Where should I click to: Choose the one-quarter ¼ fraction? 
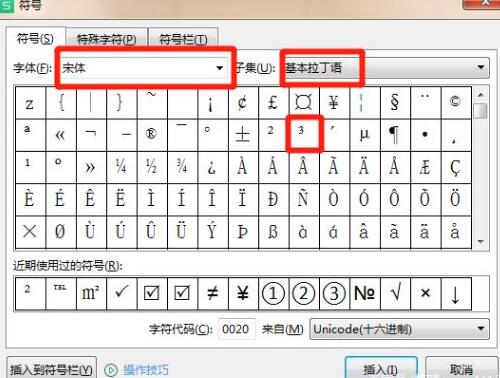pyautogui.click(x=122, y=167)
